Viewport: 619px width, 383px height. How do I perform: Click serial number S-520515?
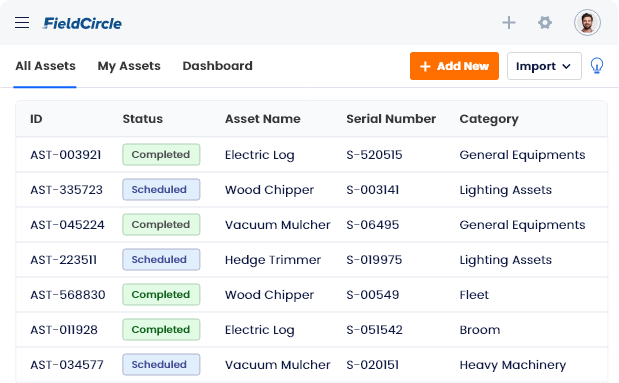pos(374,155)
